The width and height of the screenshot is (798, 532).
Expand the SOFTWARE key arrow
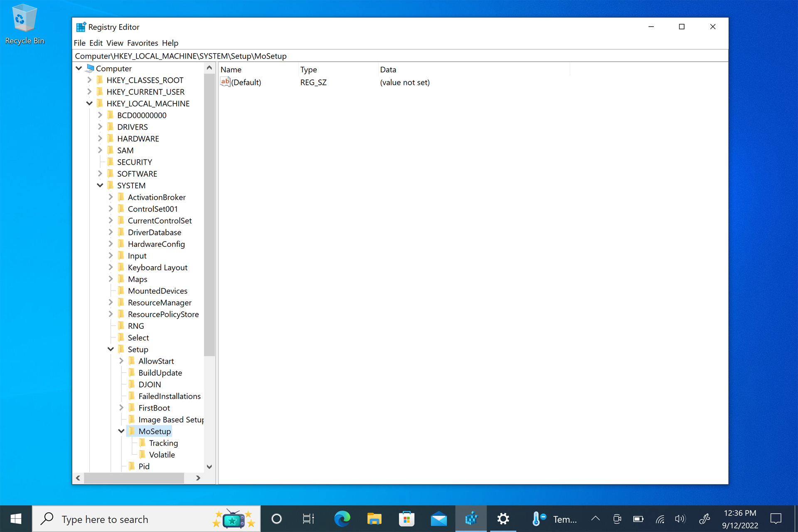point(100,174)
